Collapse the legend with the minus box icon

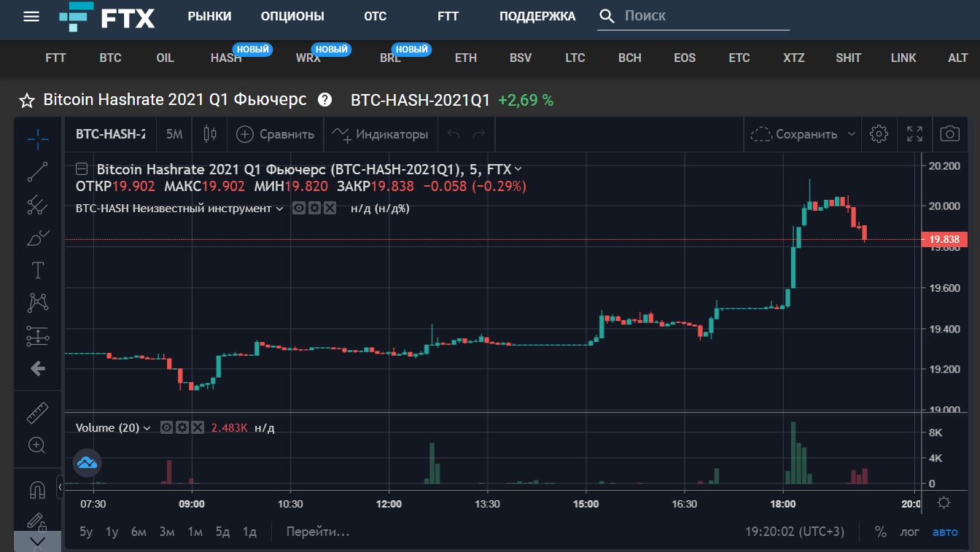pos(83,170)
